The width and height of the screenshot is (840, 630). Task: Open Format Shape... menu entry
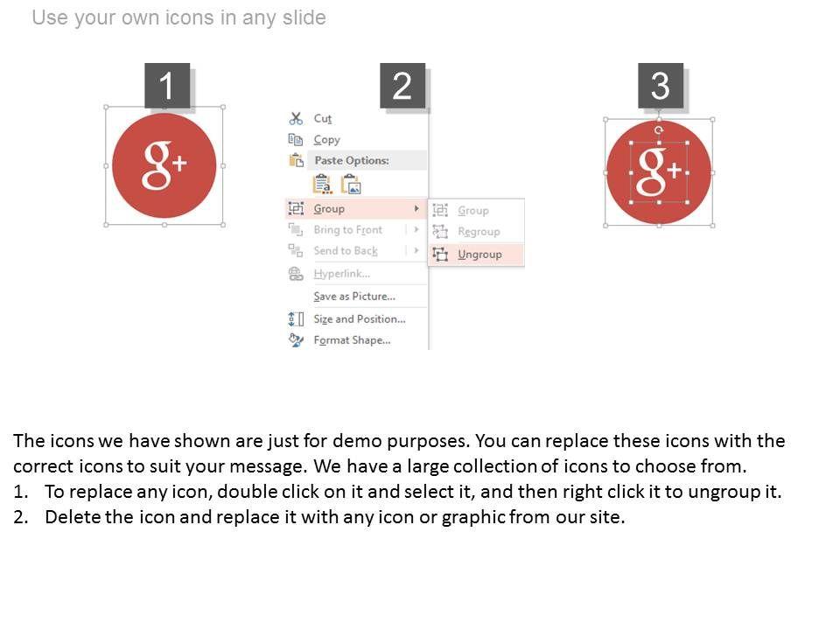pyautogui.click(x=357, y=339)
